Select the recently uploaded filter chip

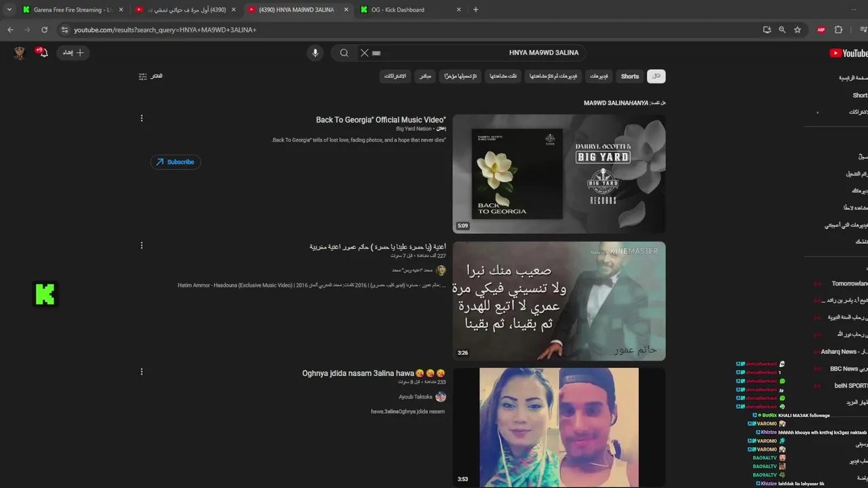tap(460, 76)
